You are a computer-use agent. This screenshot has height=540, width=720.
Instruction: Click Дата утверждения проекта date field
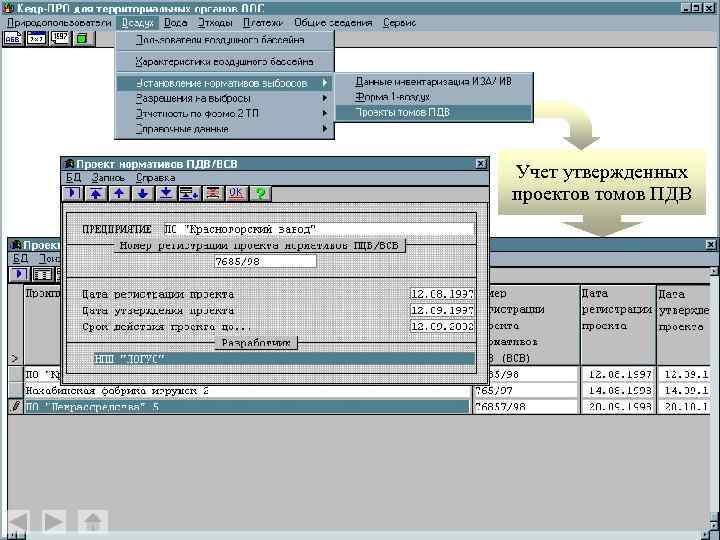coord(442,310)
